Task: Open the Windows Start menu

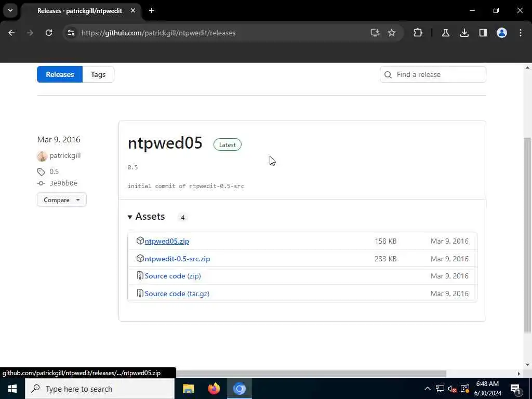Action: [x=12, y=389]
